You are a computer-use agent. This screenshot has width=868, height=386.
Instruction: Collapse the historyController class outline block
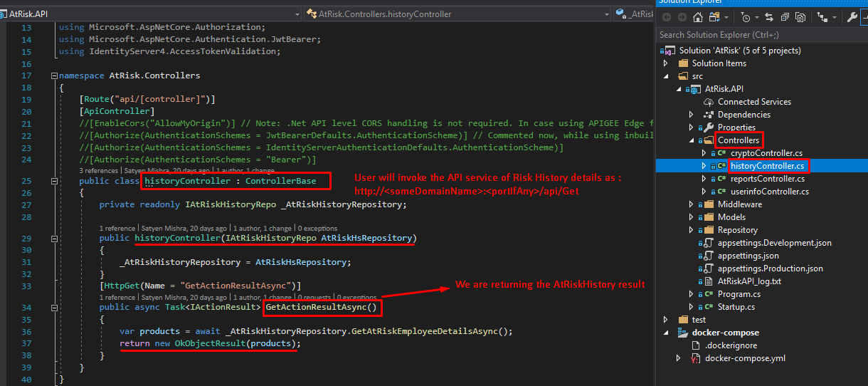(x=54, y=182)
